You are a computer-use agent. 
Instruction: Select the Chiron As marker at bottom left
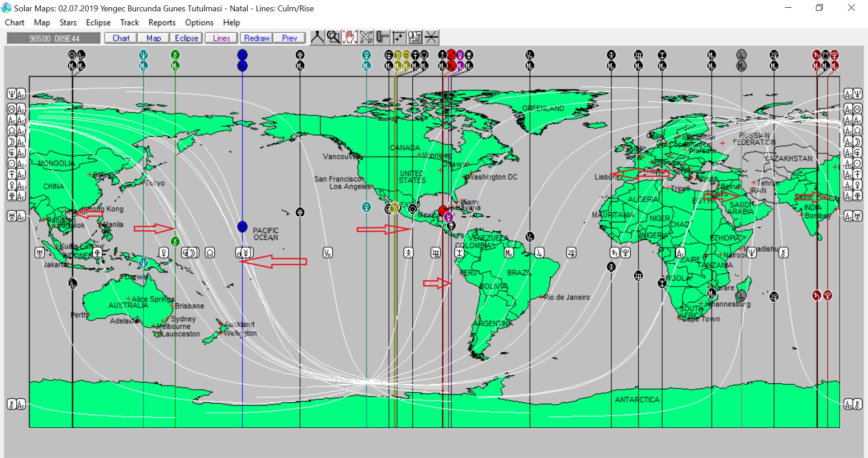pos(16,404)
